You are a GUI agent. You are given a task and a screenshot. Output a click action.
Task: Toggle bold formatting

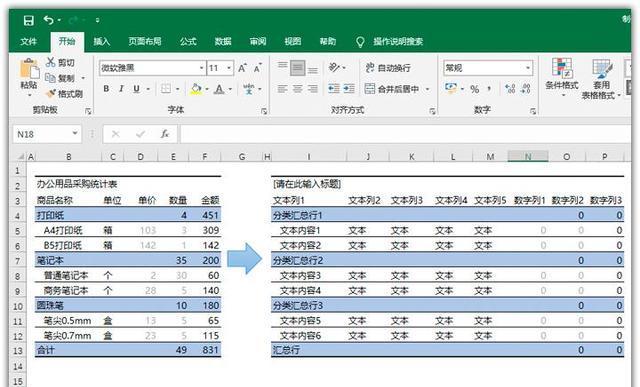pyautogui.click(x=106, y=89)
